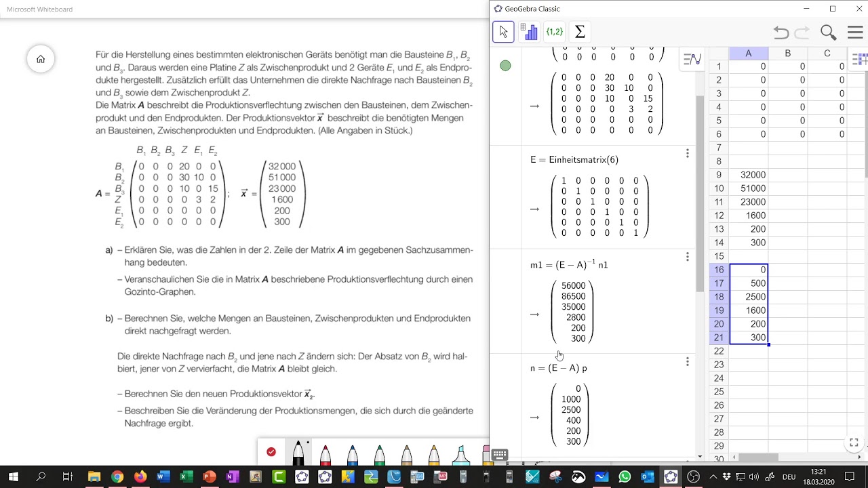Screen dimensions: 868x488
Task: Toggle GeoGebra fullscreen button in bottom corner
Action: point(854,443)
